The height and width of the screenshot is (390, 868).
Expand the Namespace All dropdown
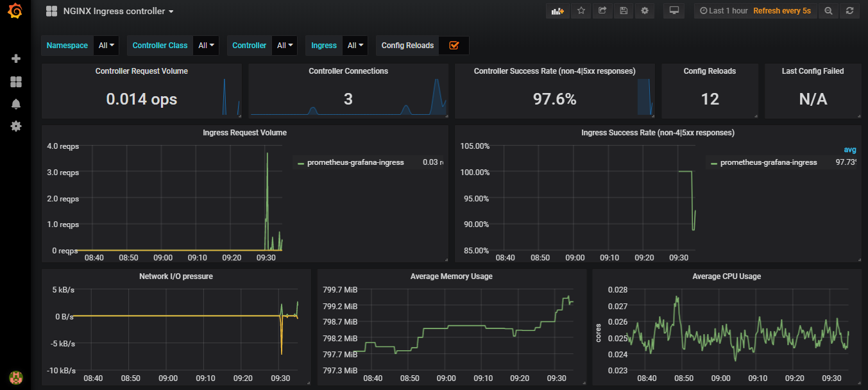pos(106,46)
